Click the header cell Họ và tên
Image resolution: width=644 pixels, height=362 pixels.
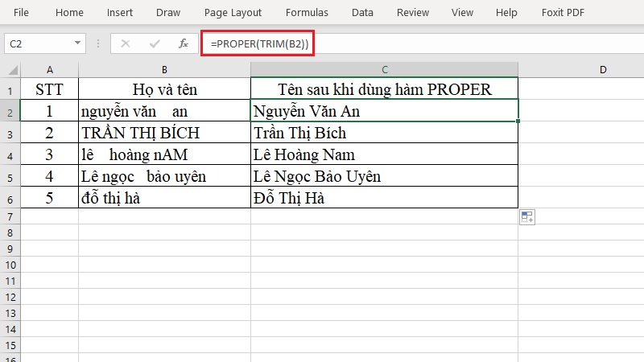tap(164, 89)
